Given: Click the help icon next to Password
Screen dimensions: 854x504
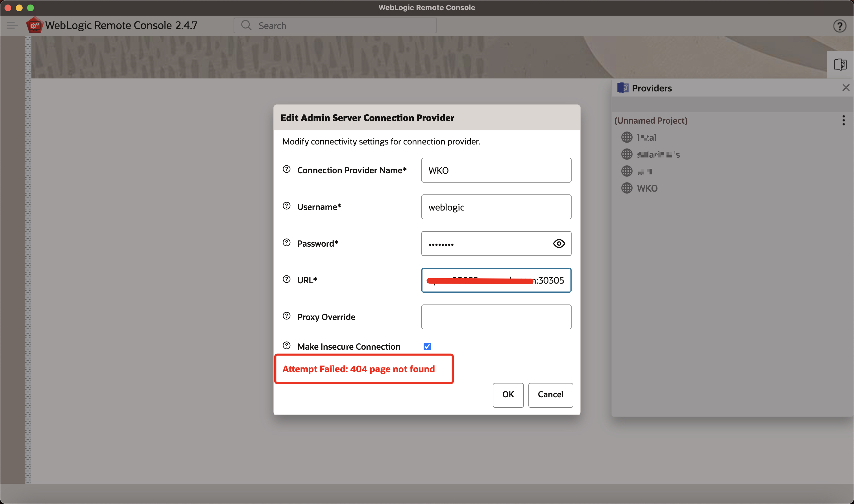Looking at the screenshot, I should (x=286, y=242).
